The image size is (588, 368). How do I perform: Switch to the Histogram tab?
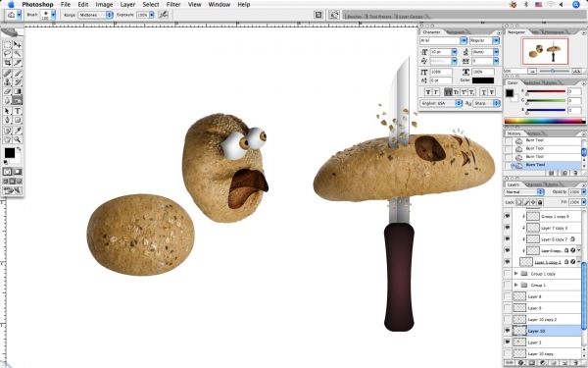click(x=554, y=32)
